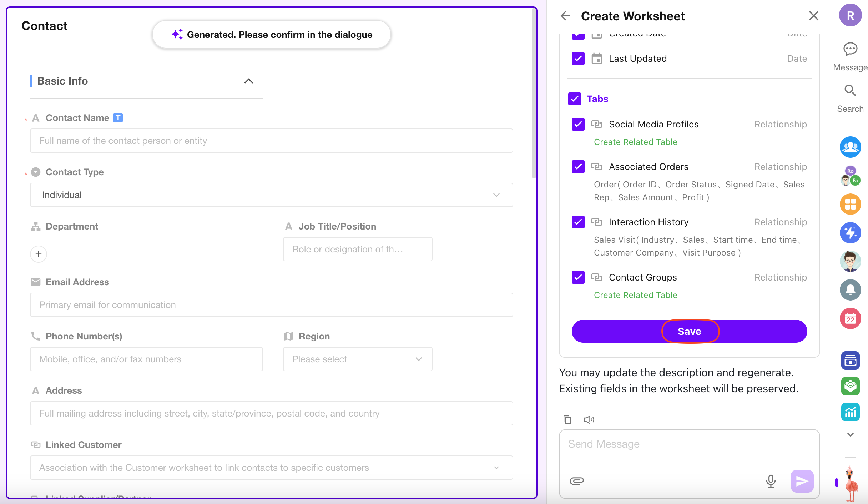Open the Message sidebar icon
This screenshot has width=868, height=504.
(x=850, y=49)
